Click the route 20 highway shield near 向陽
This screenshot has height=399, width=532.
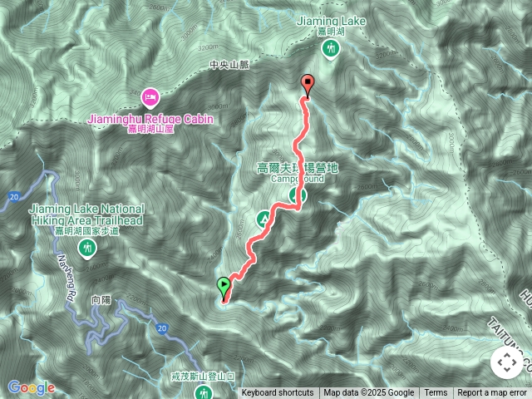coord(162,328)
